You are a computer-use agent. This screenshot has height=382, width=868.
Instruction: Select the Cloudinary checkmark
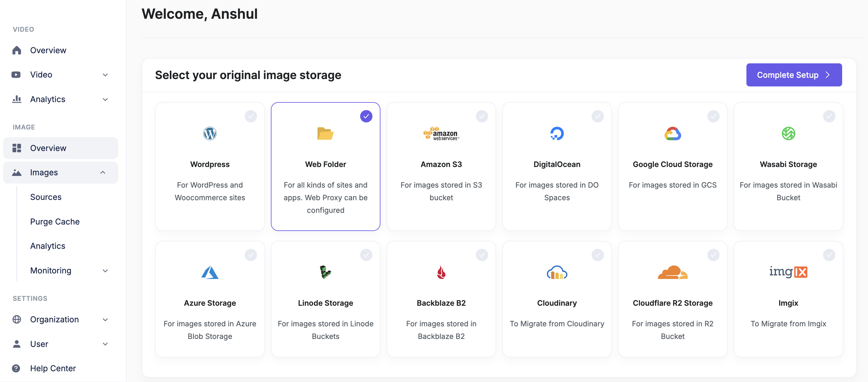pos(598,255)
